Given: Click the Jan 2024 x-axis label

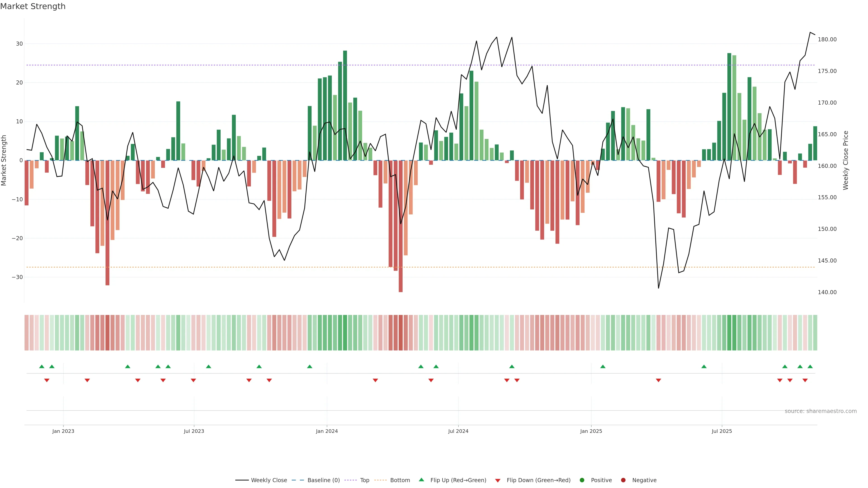Looking at the screenshot, I should (x=326, y=431).
